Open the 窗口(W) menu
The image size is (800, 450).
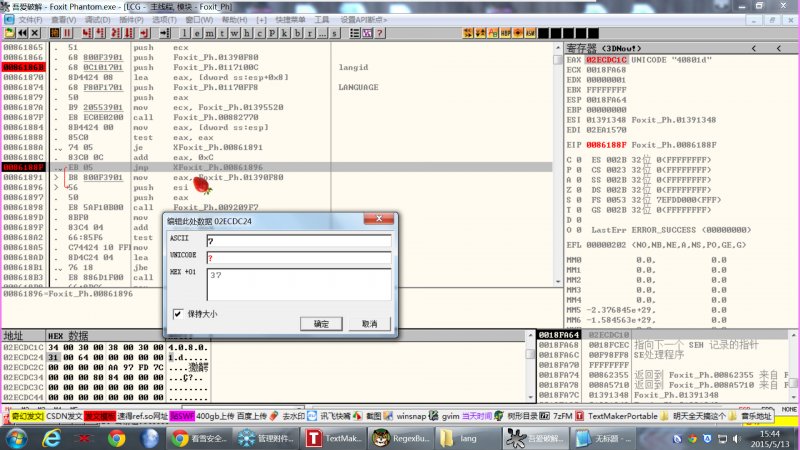pyautogui.click(x=199, y=20)
